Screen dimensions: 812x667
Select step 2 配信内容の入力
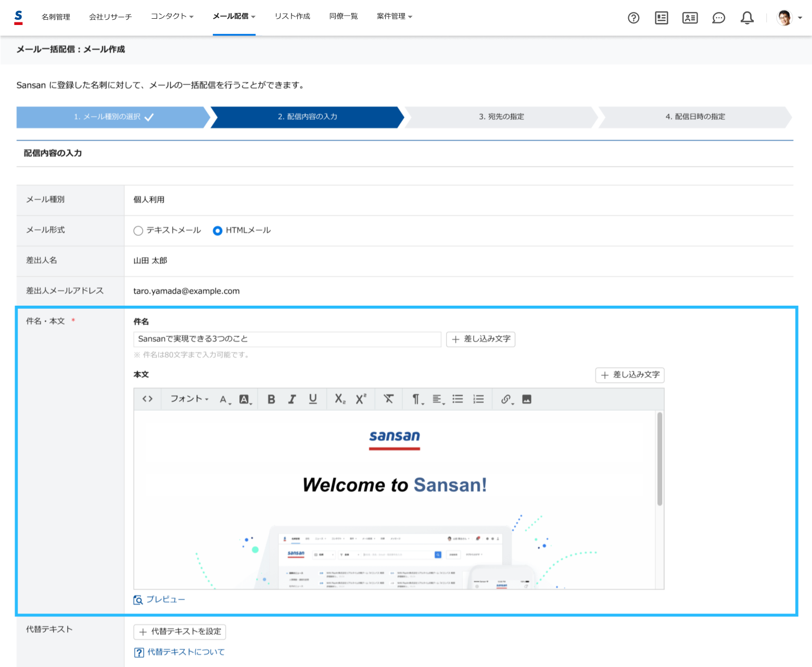307,117
